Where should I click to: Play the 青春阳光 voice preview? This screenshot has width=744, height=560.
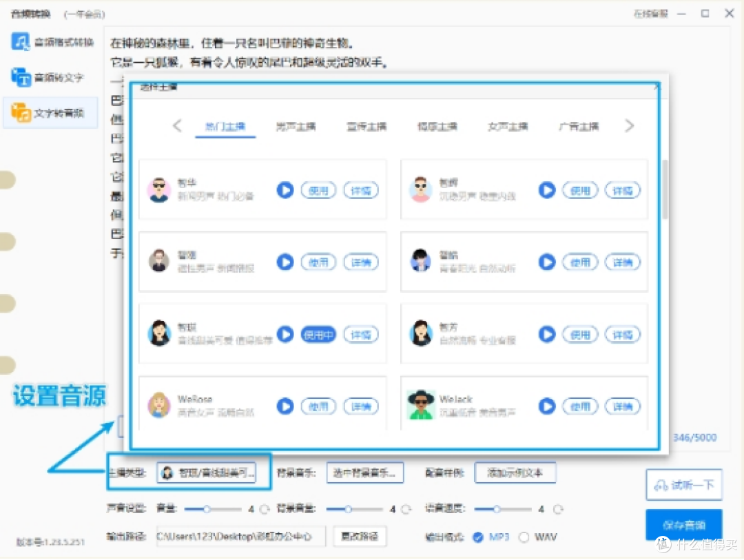pyautogui.click(x=546, y=262)
